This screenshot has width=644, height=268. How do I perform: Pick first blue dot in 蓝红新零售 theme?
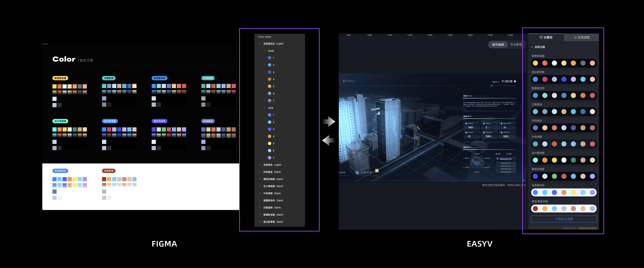pyautogui.click(x=535, y=79)
